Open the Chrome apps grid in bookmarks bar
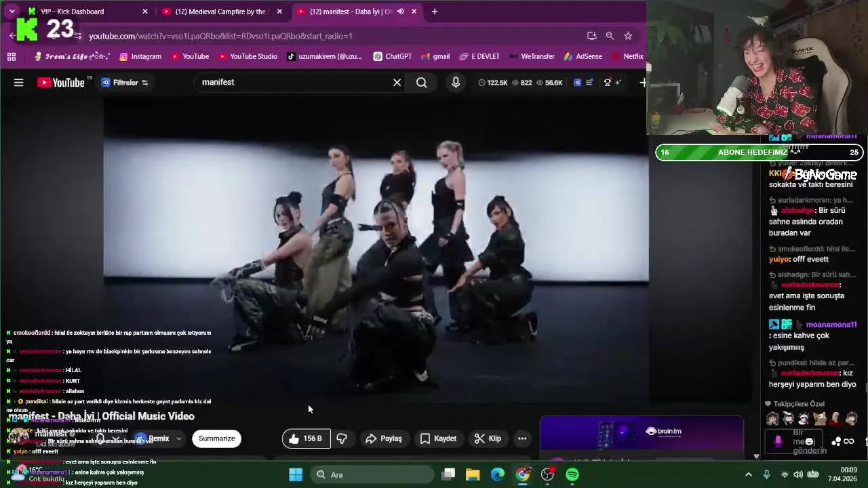This screenshot has height=488, width=868. click(12, 56)
